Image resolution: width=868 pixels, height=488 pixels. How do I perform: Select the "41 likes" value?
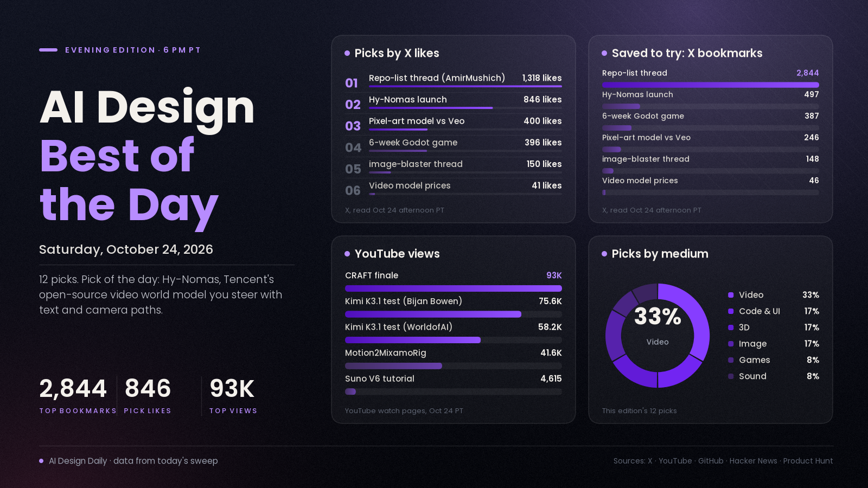point(547,185)
